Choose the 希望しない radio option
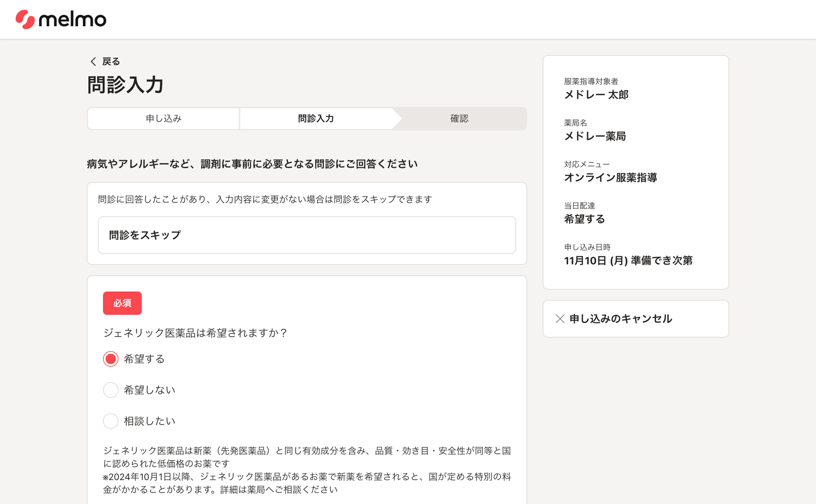The image size is (816, 504). (x=111, y=390)
